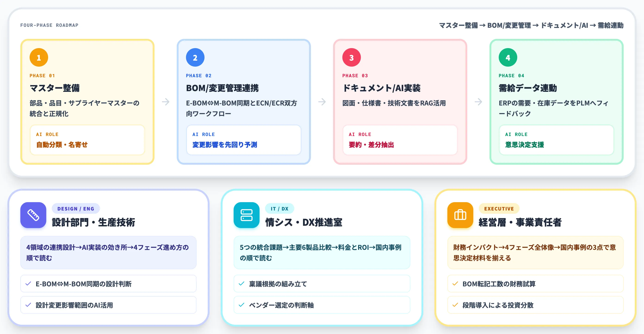This screenshot has height=334, width=644.
Task: Click the blue number 2 phase badge
Action: pos(195,58)
